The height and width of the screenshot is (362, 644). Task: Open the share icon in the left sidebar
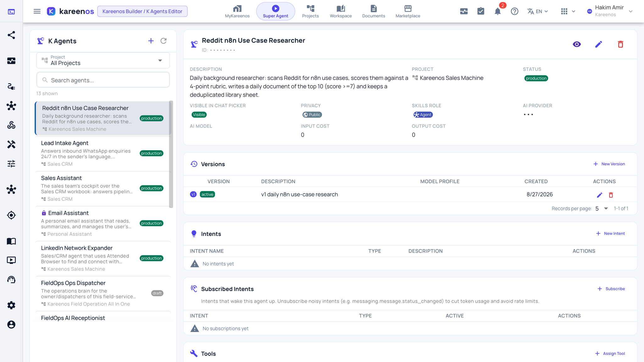[x=11, y=35]
